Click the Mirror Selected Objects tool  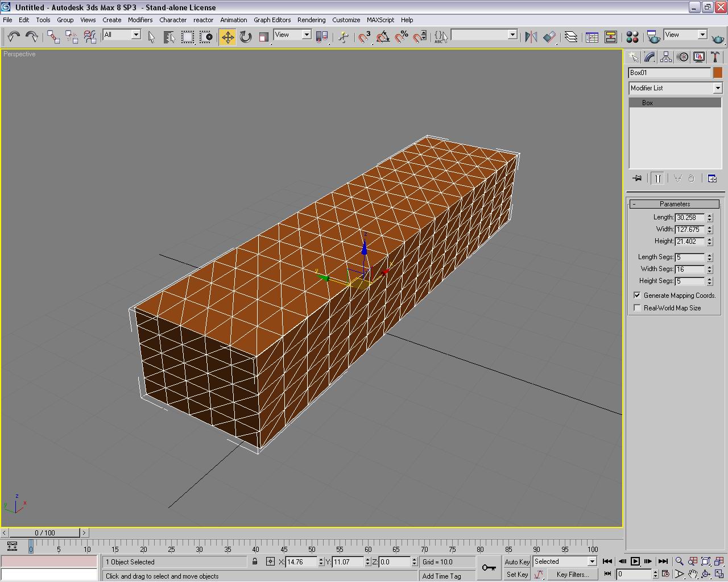pos(531,37)
